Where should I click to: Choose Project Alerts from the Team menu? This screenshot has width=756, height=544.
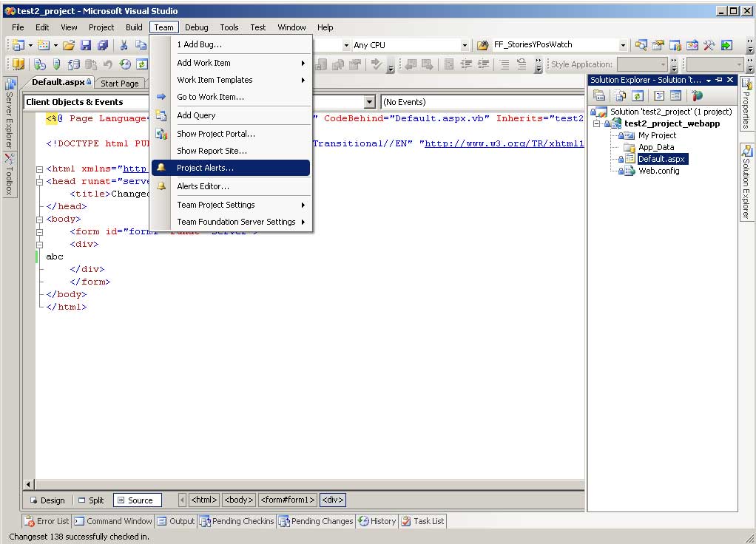pos(231,168)
